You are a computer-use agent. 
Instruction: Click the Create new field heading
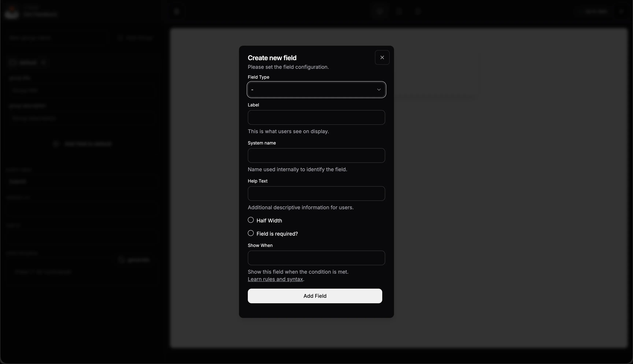coord(272,58)
